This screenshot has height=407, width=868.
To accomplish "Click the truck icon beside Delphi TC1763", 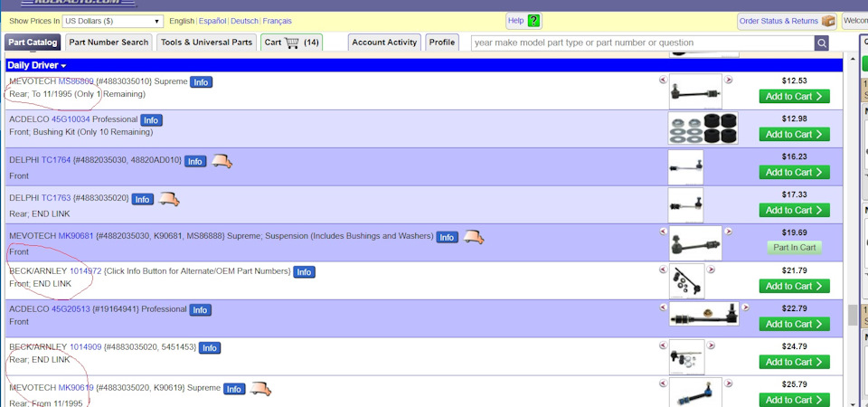I will click(169, 199).
